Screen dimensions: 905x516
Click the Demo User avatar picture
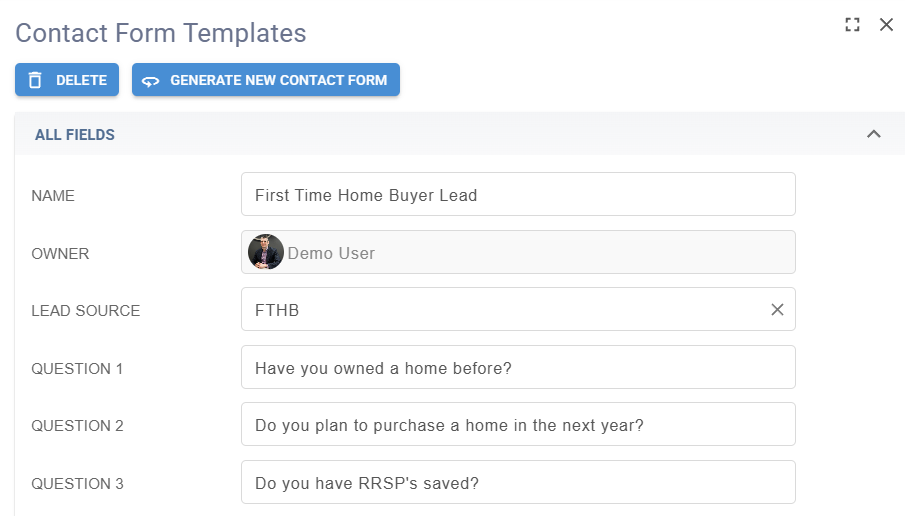coord(266,252)
